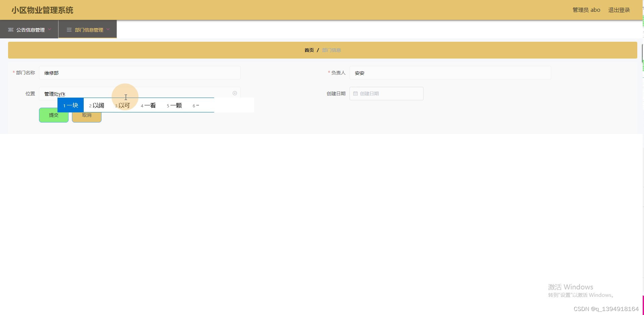644x315 pixels.
Task: Cancel the form with 取消 button
Action: (86, 115)
